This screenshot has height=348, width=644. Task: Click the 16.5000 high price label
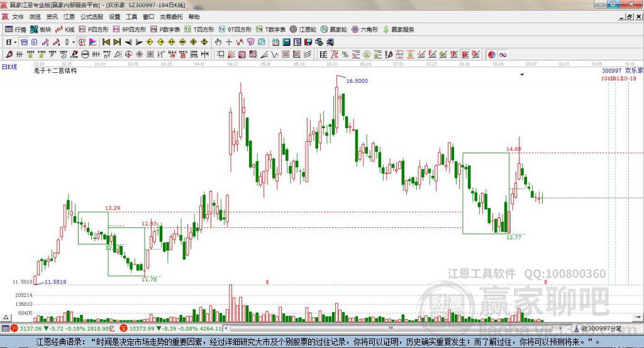point(357,81)
